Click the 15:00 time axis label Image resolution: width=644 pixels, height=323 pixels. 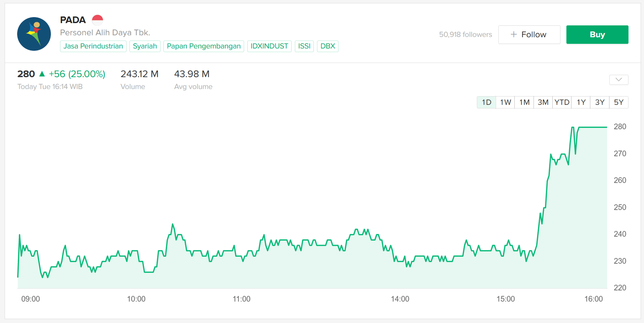pos(505,299)
